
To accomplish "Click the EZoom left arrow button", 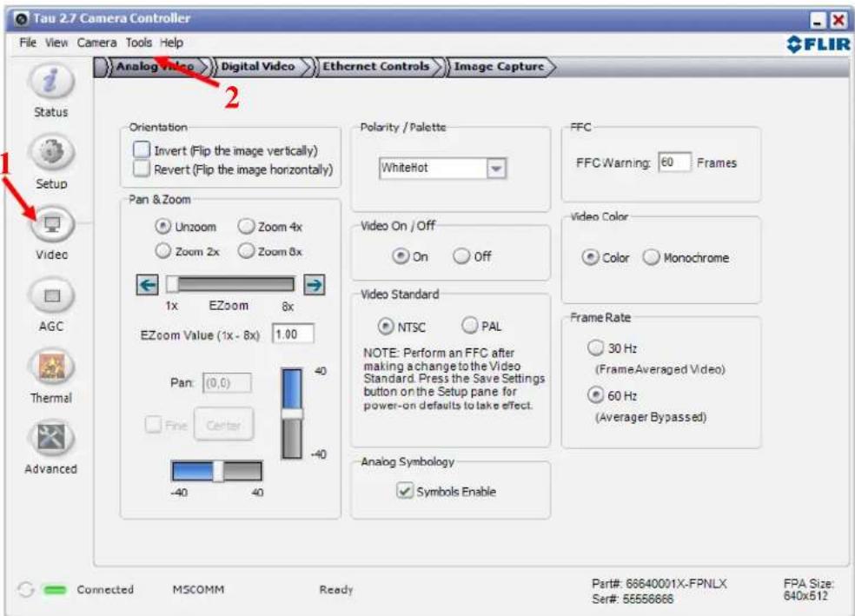I will pos(147,285).
